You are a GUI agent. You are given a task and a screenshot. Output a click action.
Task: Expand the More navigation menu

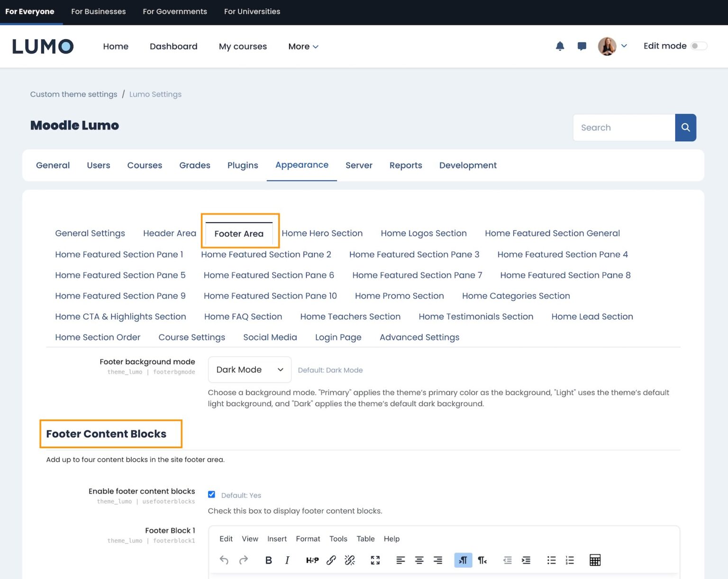[x=303, y=46]
